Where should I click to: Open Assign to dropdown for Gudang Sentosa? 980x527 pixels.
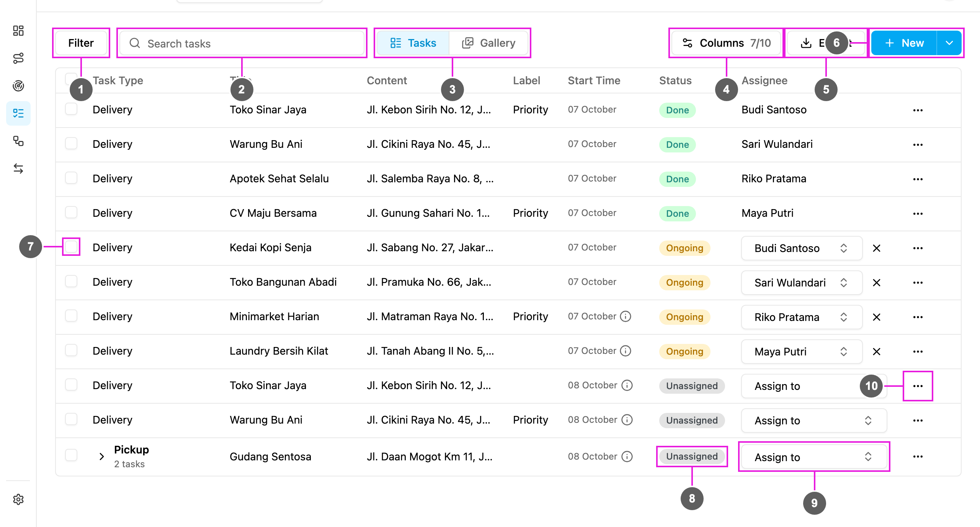(x=814, y=457)
